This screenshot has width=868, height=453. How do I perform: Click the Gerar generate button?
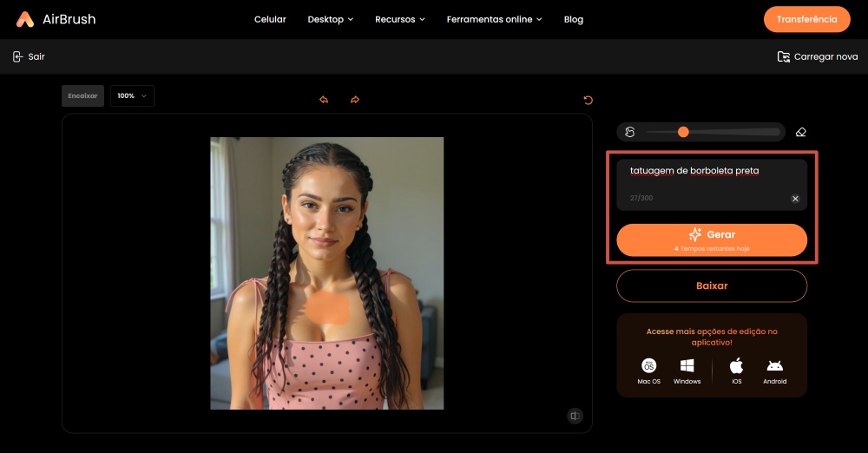(712, 240)
